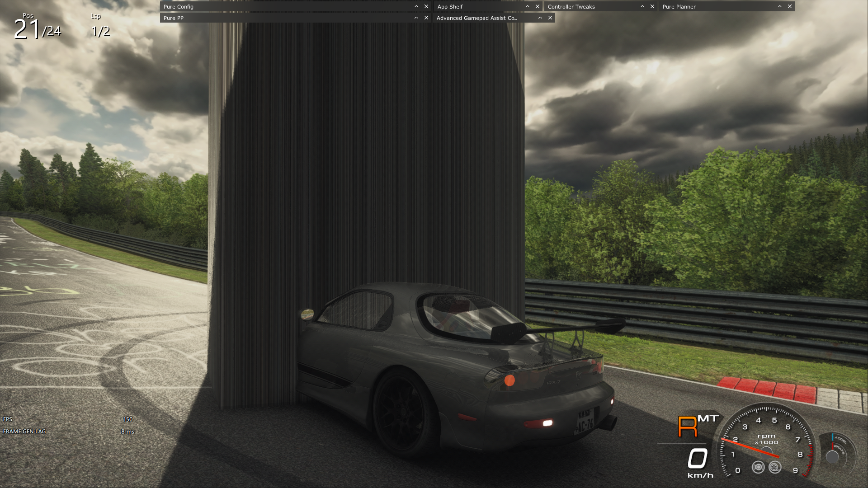Close the Pure Planner window
Viewport: 868px width, 488px height.
(x=789, y=6)
